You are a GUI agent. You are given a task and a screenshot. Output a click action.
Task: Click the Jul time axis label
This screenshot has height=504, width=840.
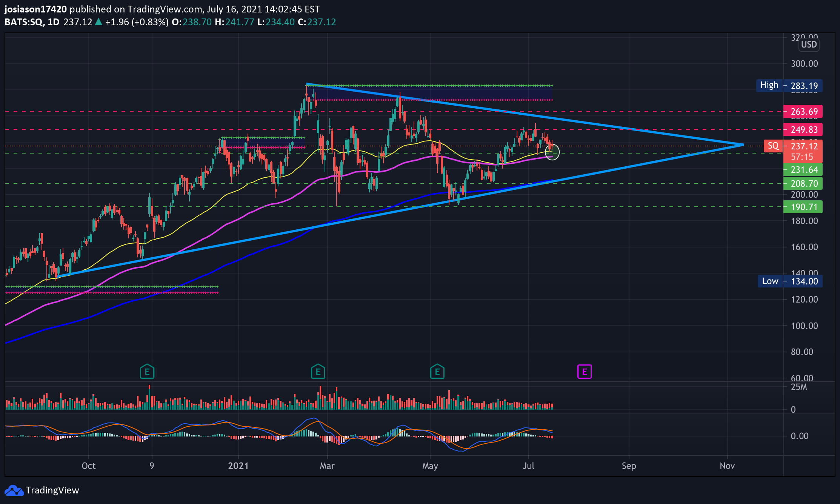coord(528,466)
